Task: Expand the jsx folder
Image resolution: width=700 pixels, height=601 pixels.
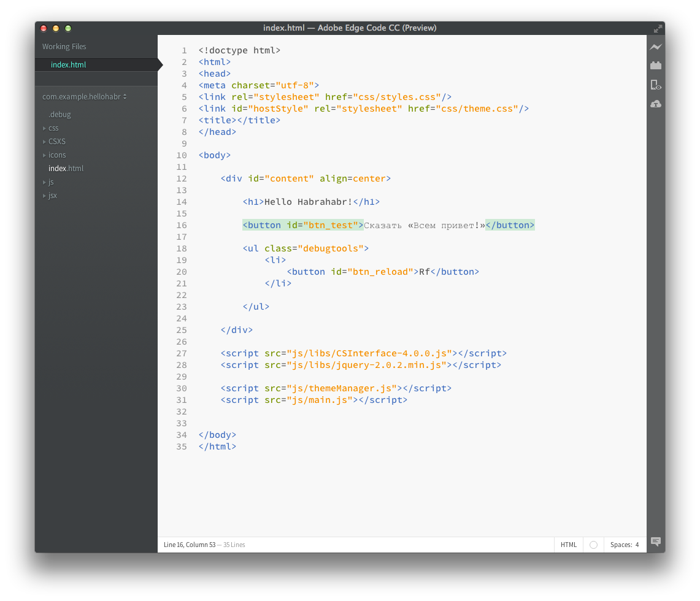Action: pos(44,196)
